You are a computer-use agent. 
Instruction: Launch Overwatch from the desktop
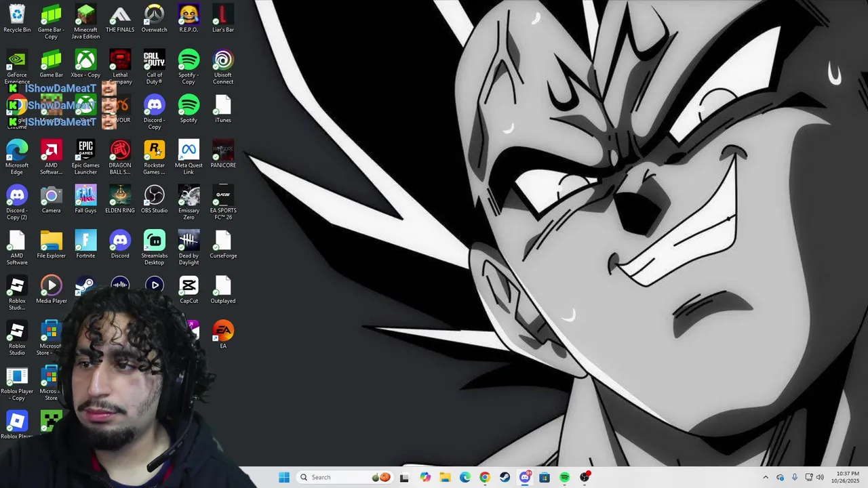[154, 19]
